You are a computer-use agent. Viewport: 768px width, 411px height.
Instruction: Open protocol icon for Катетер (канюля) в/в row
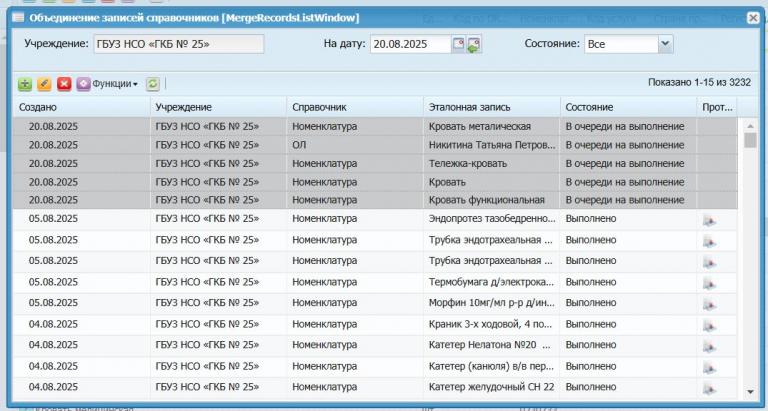click(709, 368)
